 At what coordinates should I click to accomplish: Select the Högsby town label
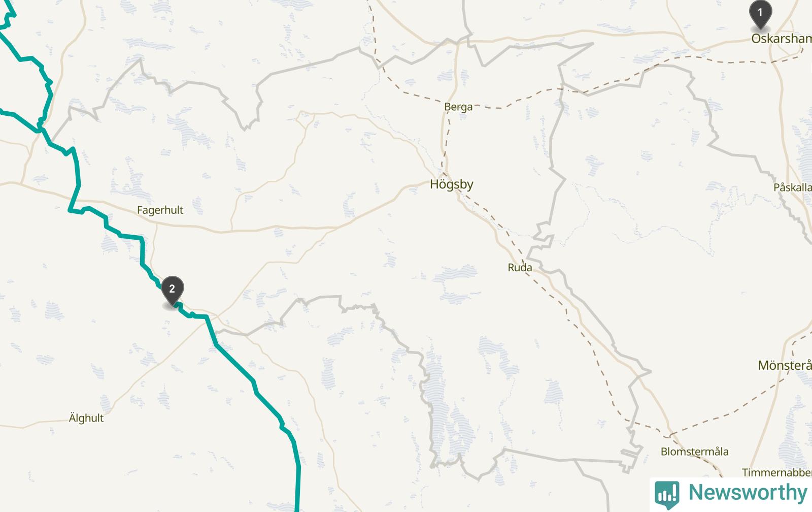(451, 184)
